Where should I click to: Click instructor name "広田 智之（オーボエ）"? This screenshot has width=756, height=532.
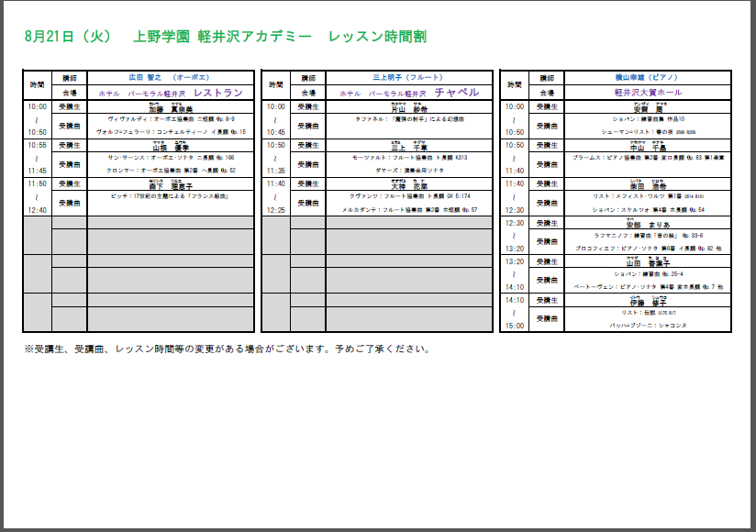[x=169, y=77]
